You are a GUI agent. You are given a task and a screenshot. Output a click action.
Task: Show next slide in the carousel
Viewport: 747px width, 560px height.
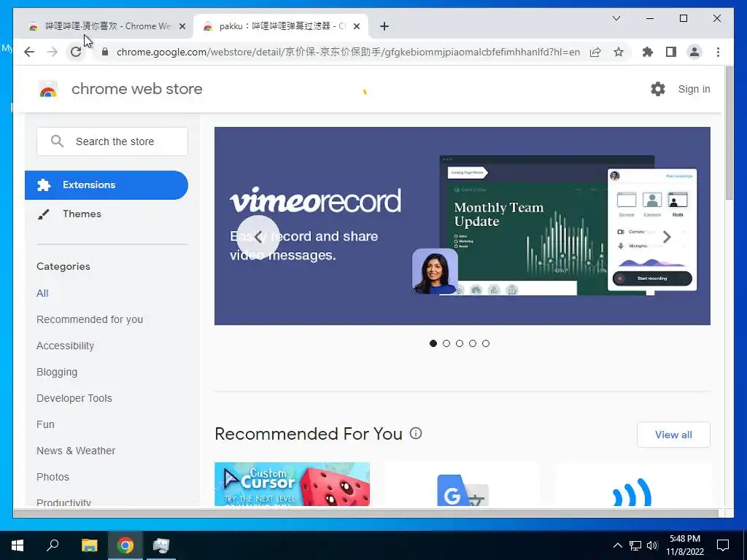[667, 237]
